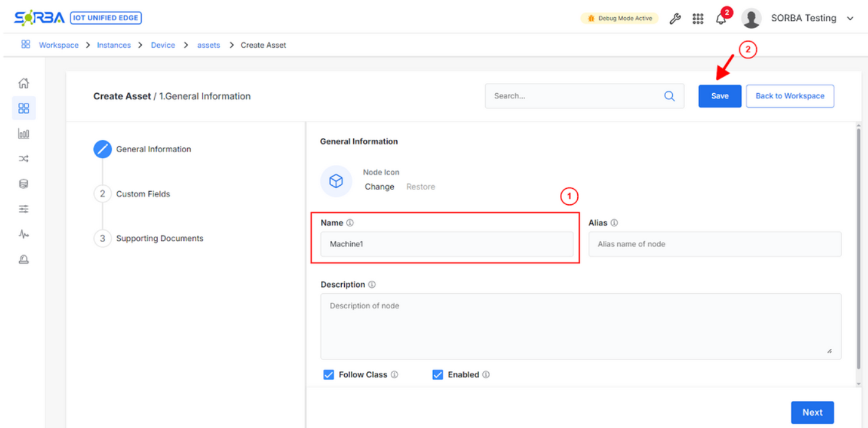Select the database icon in sidebar

(x=23, y=184)
